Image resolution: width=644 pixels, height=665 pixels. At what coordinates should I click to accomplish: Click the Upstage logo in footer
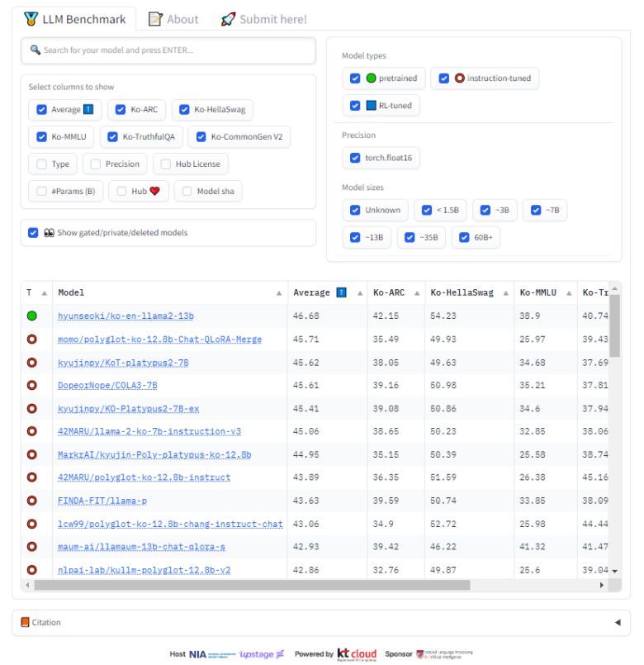[262, 653]
